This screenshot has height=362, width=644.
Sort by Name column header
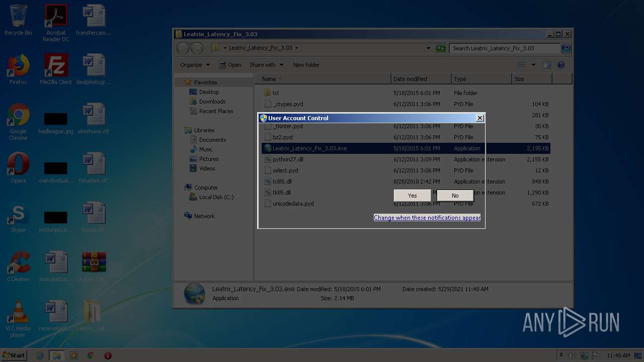point(323,79)
